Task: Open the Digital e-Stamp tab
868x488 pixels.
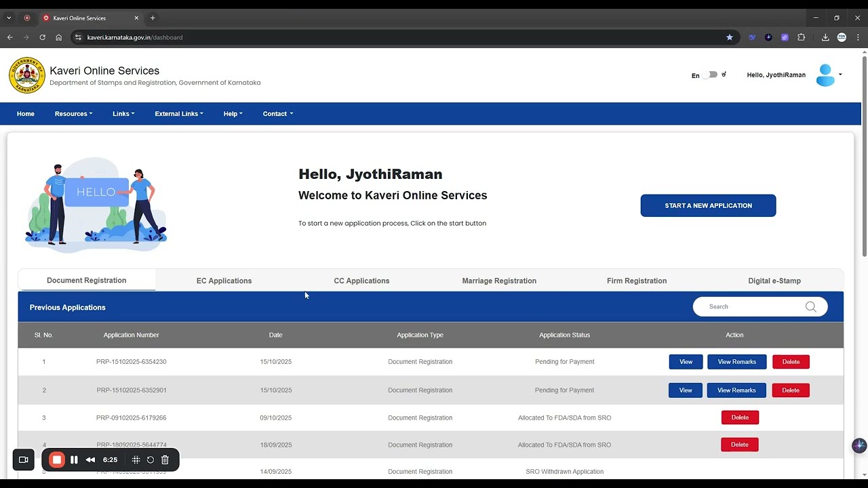Action: tap(774, 281)
